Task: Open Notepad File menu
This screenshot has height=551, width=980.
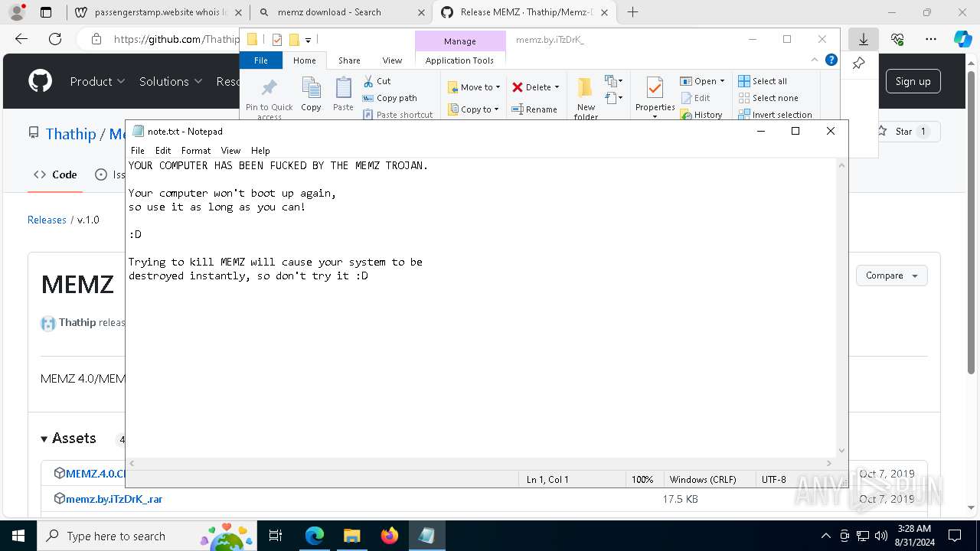Action: coord(138,151)
